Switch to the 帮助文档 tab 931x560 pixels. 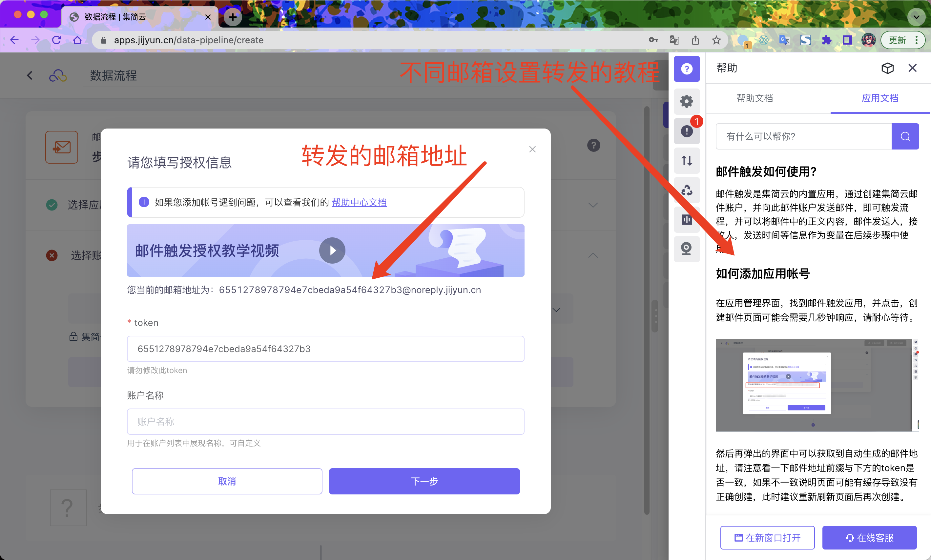tap(755, 98)
